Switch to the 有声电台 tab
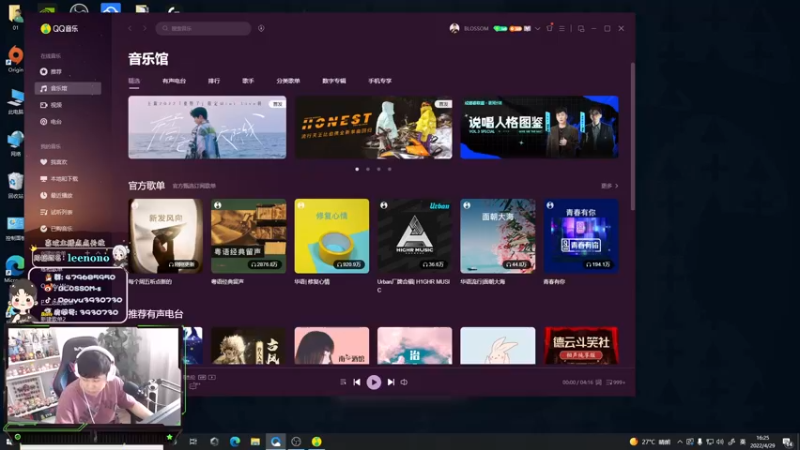The image size is (800, 450). click(174, 81)
